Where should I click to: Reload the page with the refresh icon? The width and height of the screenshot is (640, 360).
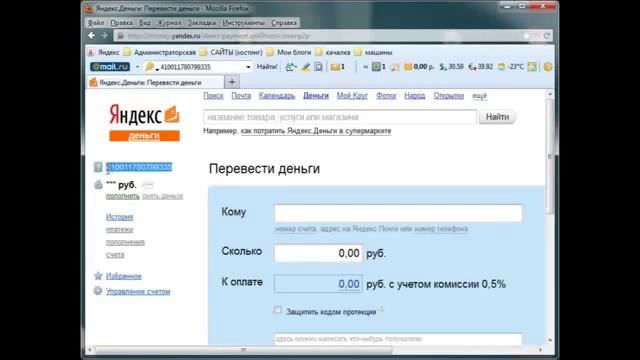[x=547, y=36]
